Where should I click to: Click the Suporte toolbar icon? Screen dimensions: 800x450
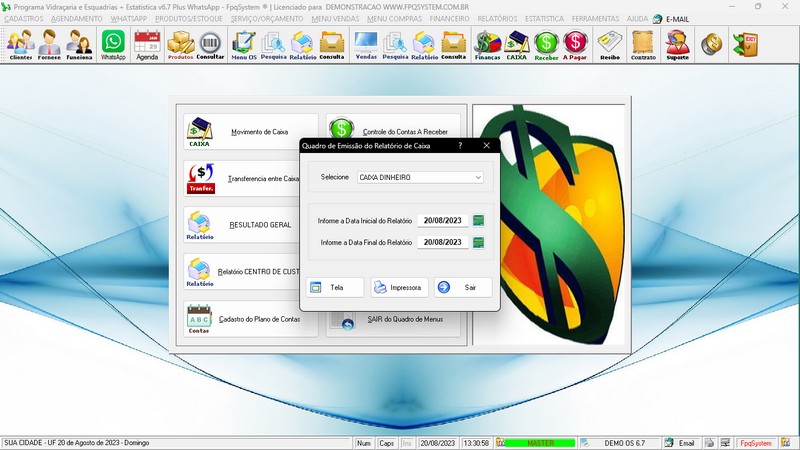(677, 45)
